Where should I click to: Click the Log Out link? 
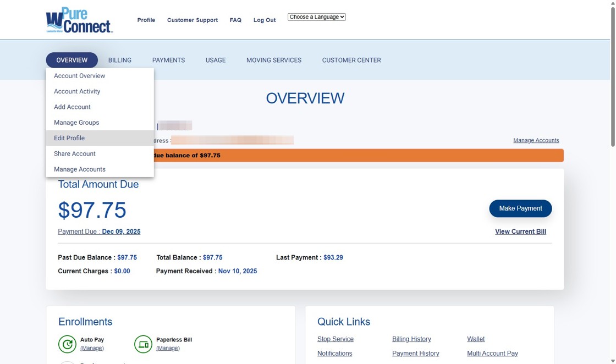point(265,20)
